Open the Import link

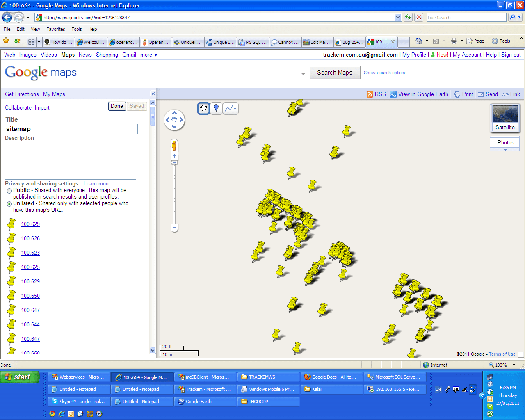(42, 107)
